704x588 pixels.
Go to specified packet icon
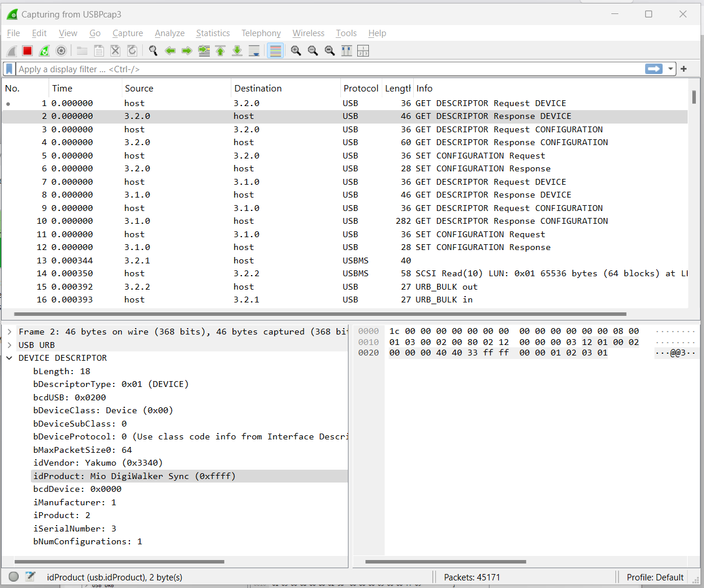coord(204,51)
